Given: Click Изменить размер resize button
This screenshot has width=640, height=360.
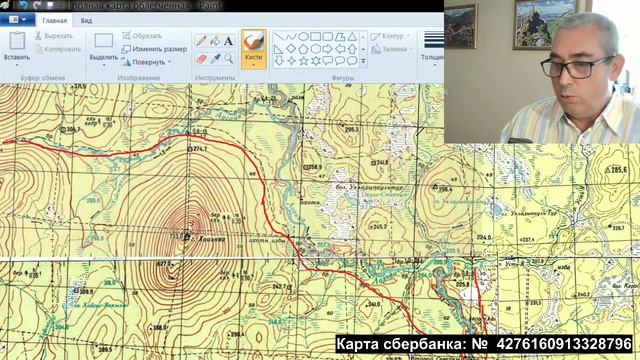Looking at the screenshot, I should coord(154,49).
